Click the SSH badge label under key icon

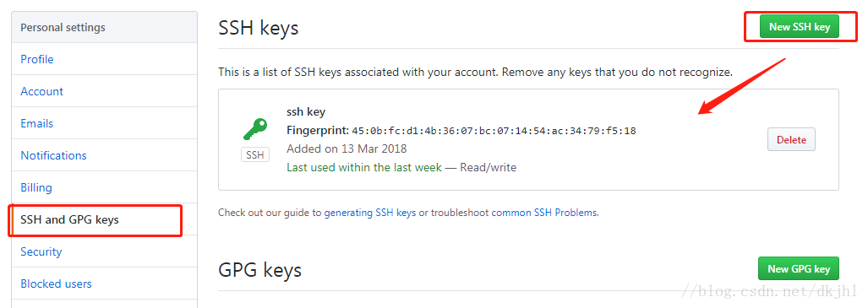[x=255, y=154]
